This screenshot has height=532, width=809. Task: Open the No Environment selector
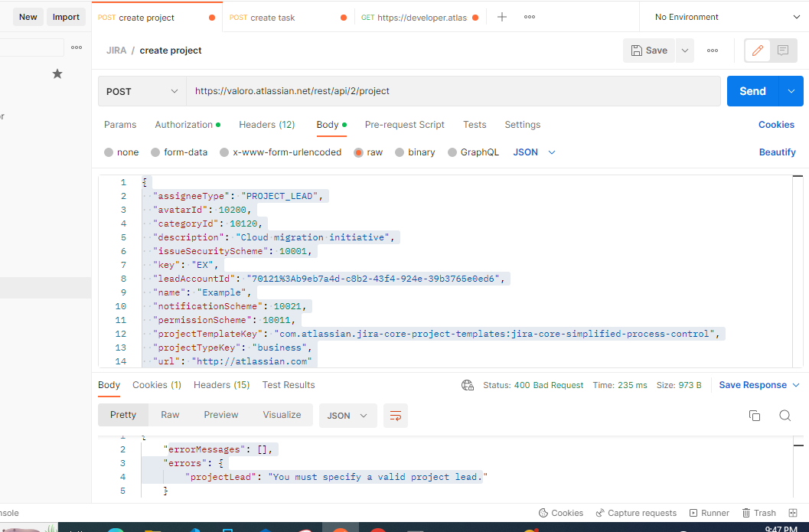click(x=723, y=15)
